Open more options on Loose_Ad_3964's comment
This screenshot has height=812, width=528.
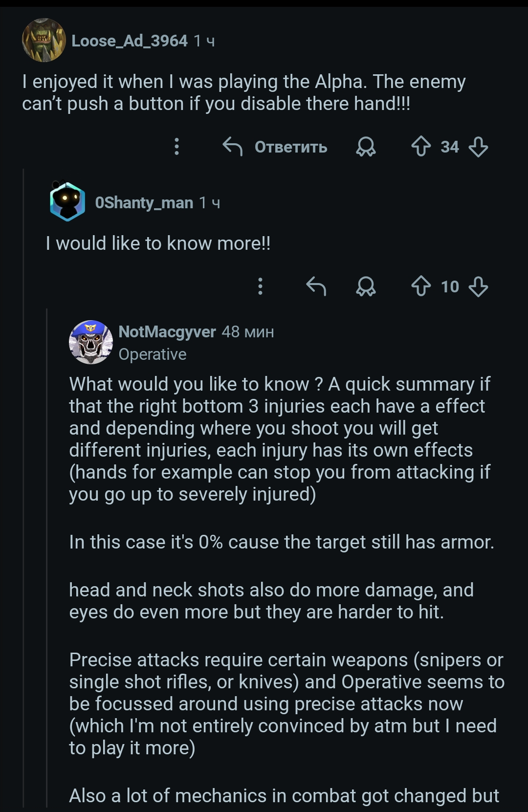coord(177,146)
